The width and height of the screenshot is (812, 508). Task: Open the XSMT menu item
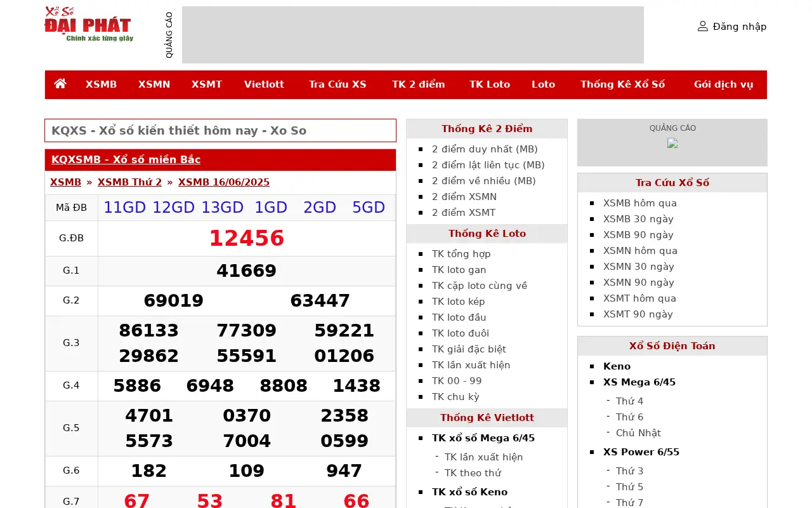[207, 84]
